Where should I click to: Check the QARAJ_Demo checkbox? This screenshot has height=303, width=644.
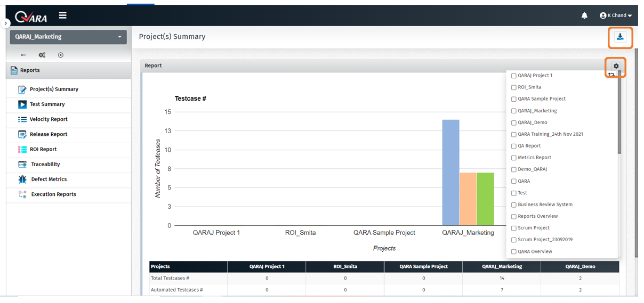(513, 122)
